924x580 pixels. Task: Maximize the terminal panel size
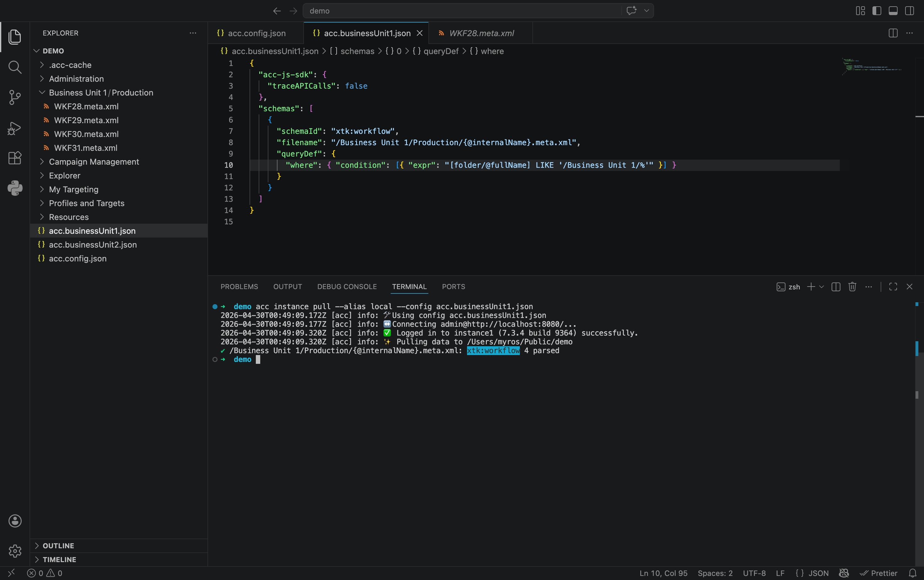[x=893, y=287]
